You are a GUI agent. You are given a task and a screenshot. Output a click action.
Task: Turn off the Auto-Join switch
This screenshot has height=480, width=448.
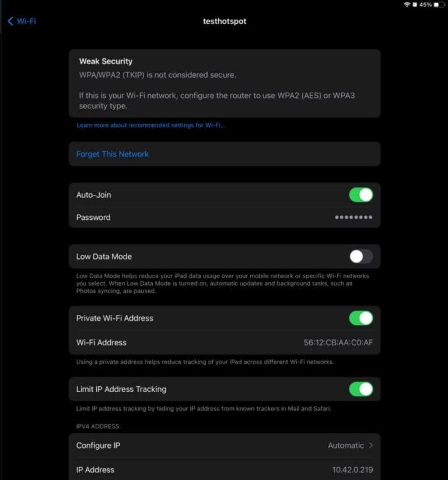(x=361, y=195)
